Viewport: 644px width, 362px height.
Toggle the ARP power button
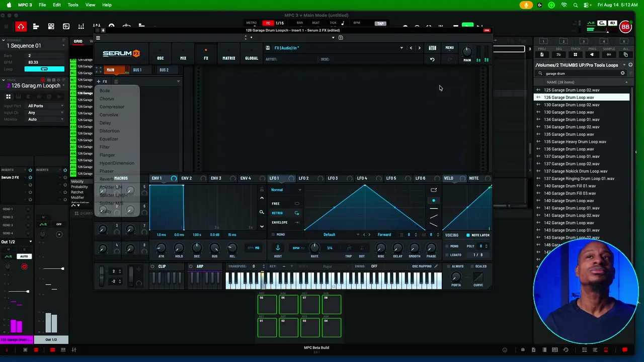click(191, 266)
